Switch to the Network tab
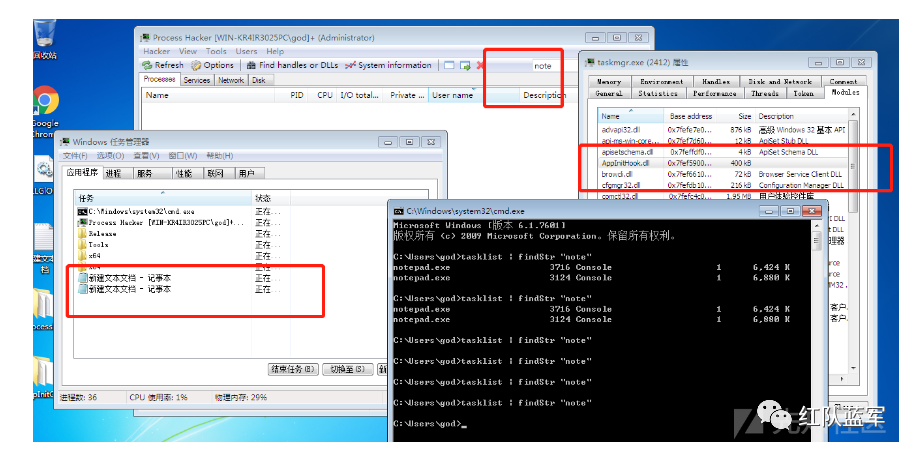The image size is (916, 457). click(231, 81)
